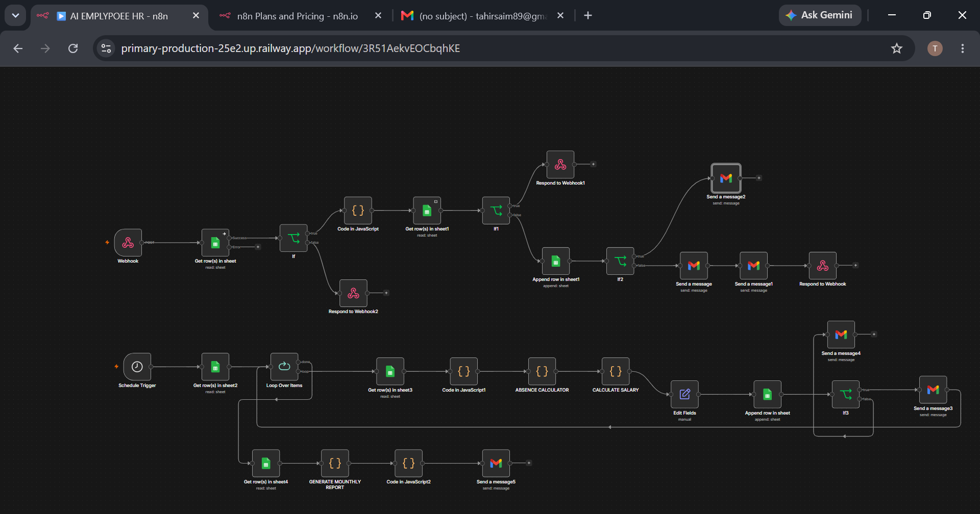
Task: Open a new browser tab
Action: 588,16
